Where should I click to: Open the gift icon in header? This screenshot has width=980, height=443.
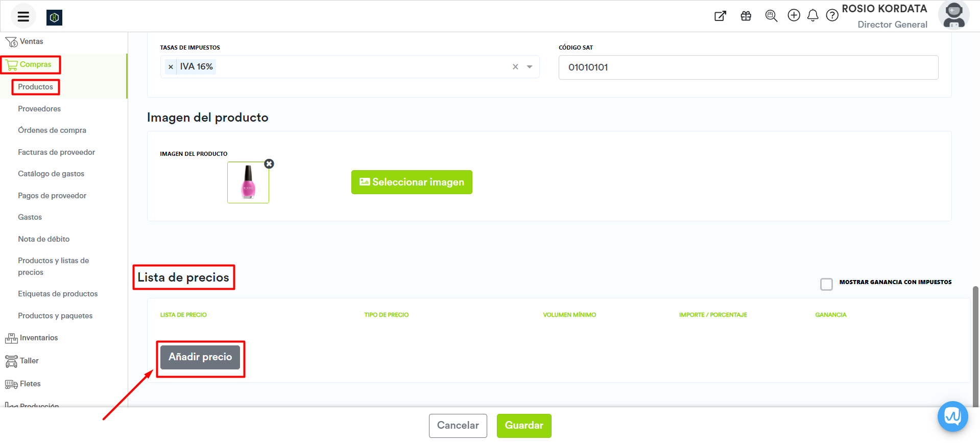click(x=746, y=16)
